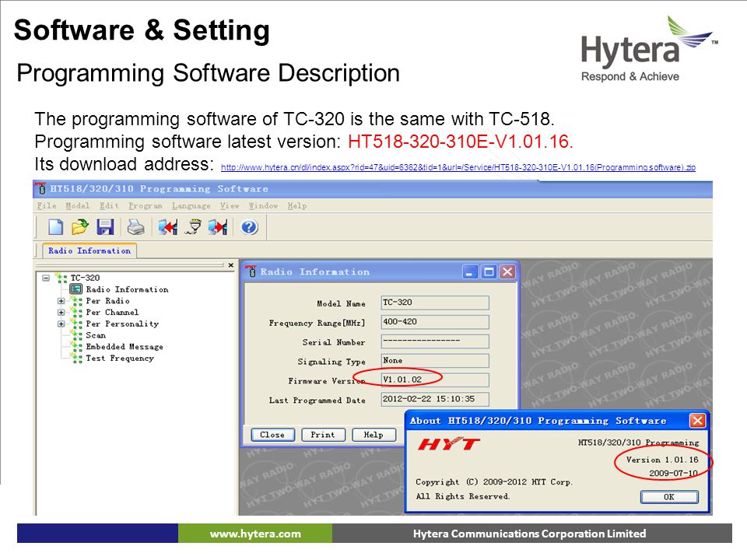This screenshot has width=747, height=560.
Task: Save using the floppy disk icon
Action: coord(105,226)
